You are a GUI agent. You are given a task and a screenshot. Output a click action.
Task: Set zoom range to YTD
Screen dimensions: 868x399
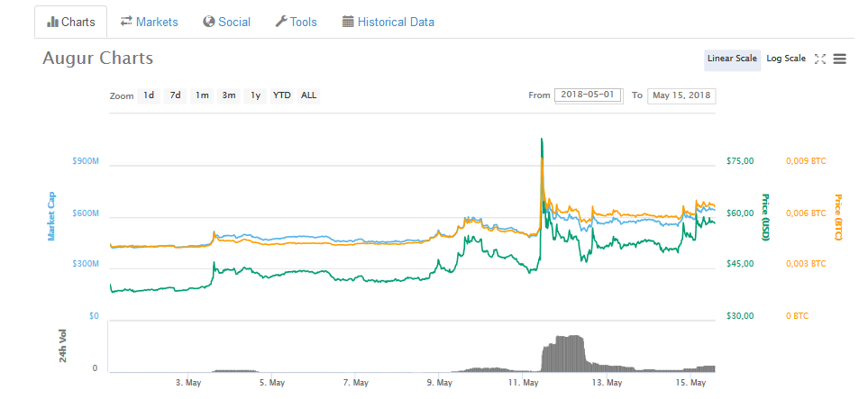[282, 95]
